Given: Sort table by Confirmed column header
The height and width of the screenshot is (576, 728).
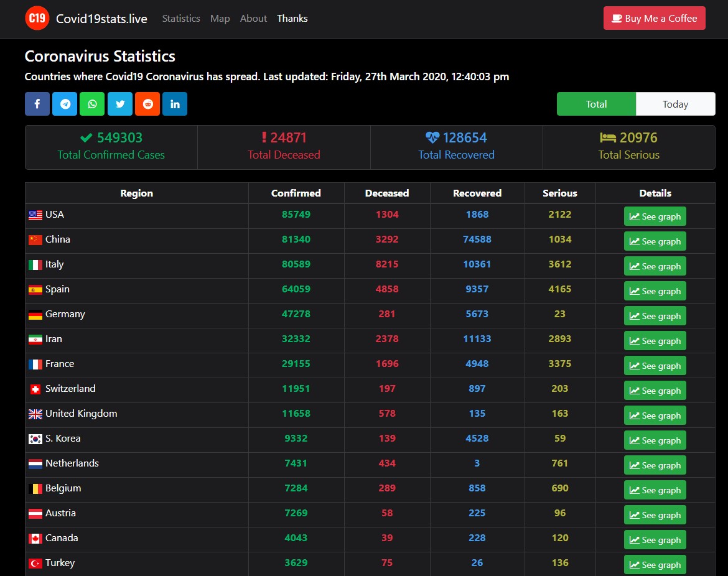Looking at the screenshot, I should (296, 193).
